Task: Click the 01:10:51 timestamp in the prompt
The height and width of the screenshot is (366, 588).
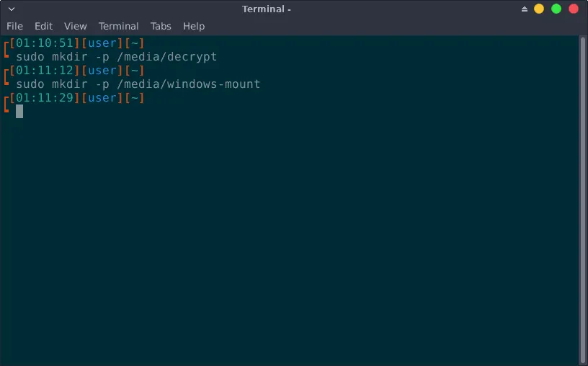Action: 45,43
